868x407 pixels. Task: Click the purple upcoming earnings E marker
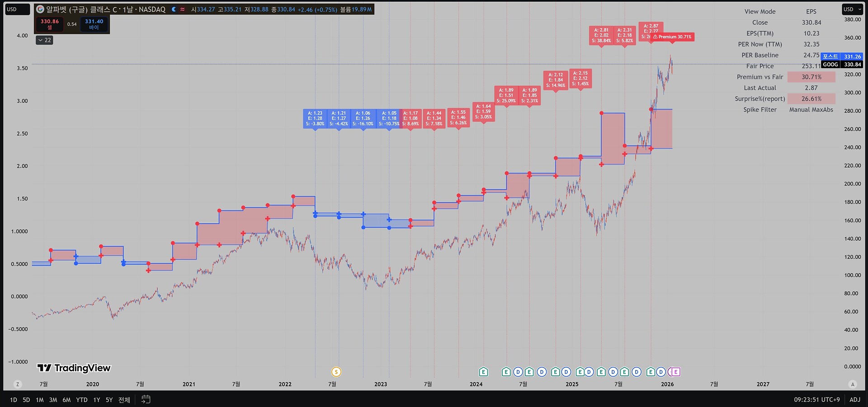(675, 372)
